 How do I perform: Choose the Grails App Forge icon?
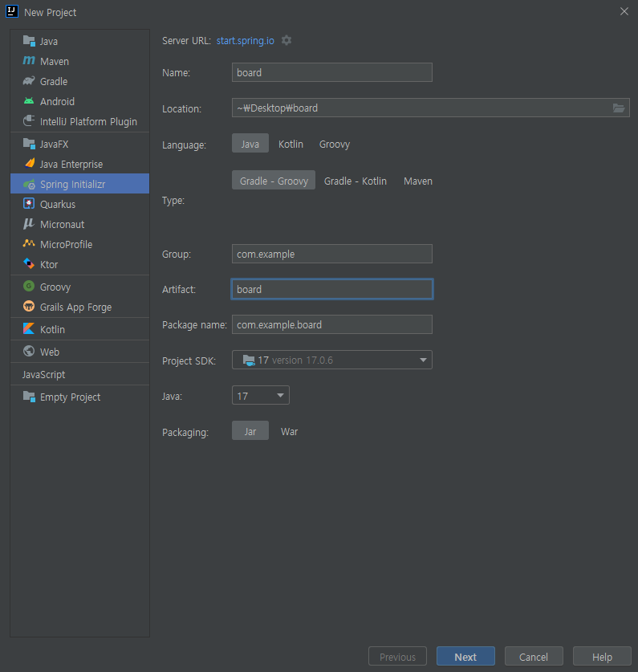tap(29, 307)
